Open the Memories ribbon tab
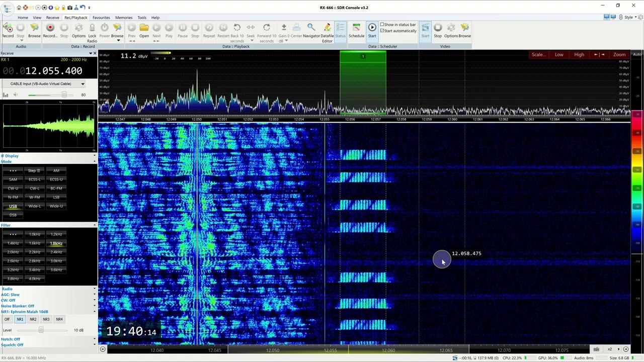The image size is (644, 362). [x=124, y=18]
